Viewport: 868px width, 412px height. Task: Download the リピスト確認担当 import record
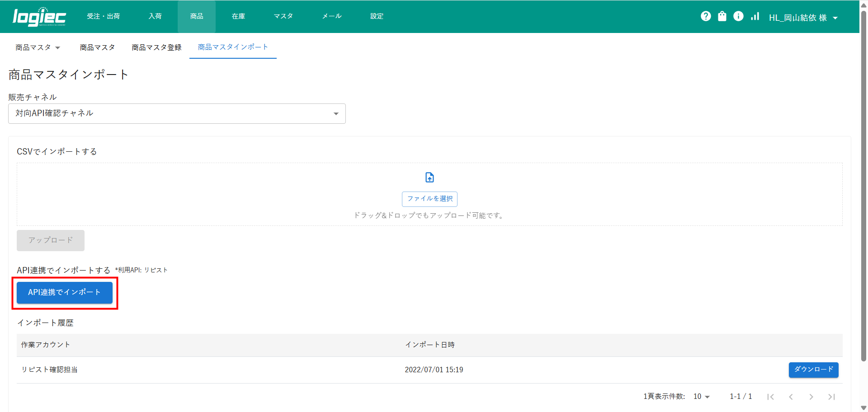tap(813, 370)
